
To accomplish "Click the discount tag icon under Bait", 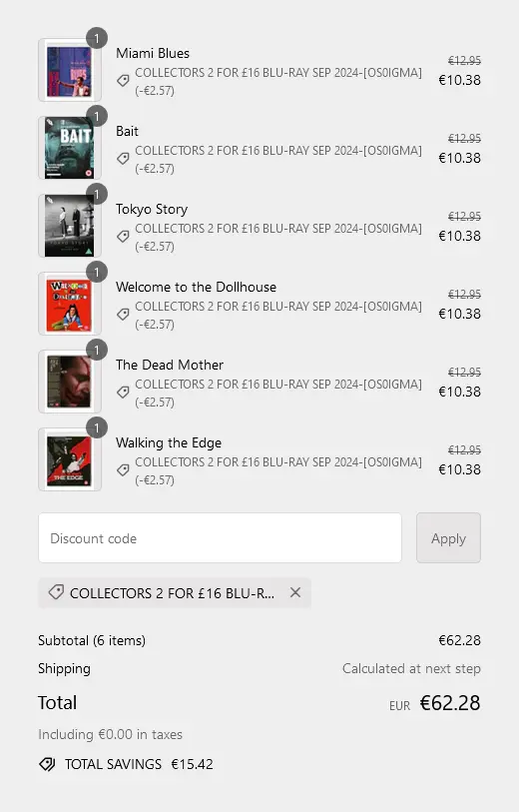I will click(x=123, y=158).
